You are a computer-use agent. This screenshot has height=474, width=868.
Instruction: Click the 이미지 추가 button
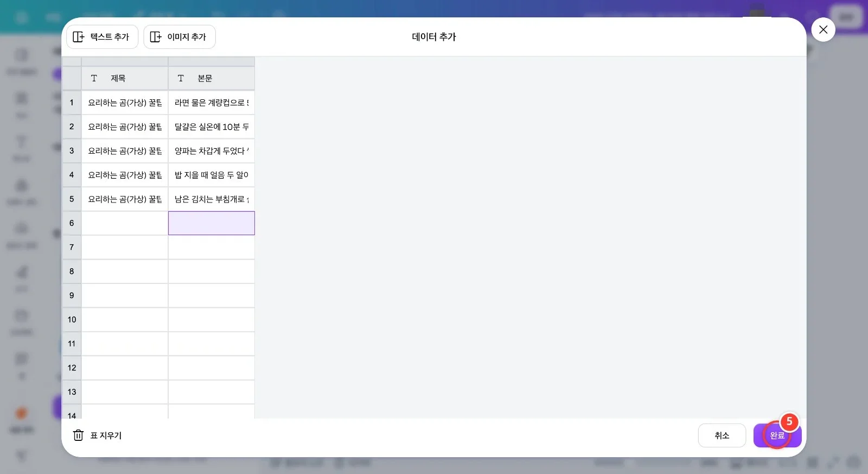[x=180, y=37]
